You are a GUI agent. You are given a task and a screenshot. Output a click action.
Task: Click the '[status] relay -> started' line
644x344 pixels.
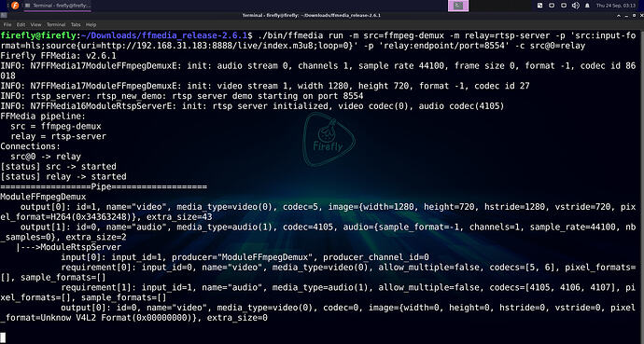click(x=63, y=177)
